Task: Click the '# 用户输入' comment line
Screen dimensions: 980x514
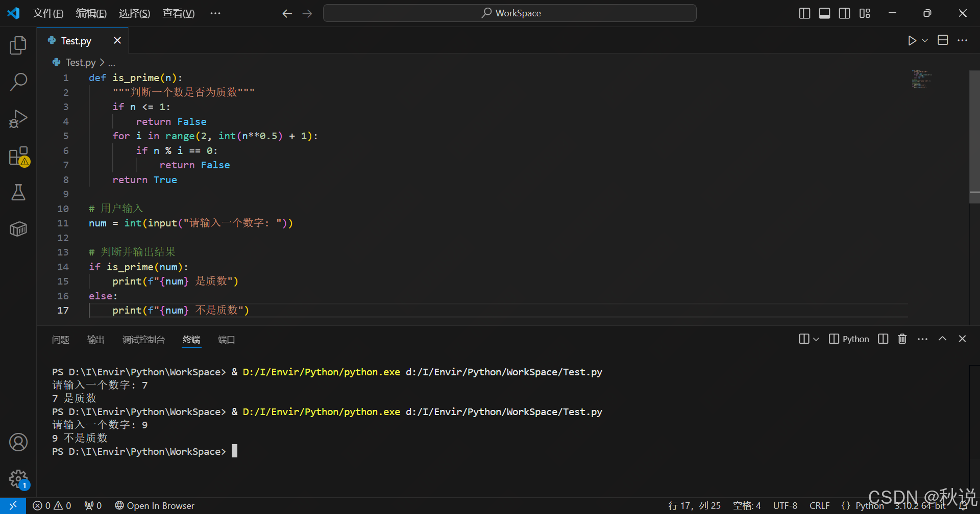Action: (116, 209)
